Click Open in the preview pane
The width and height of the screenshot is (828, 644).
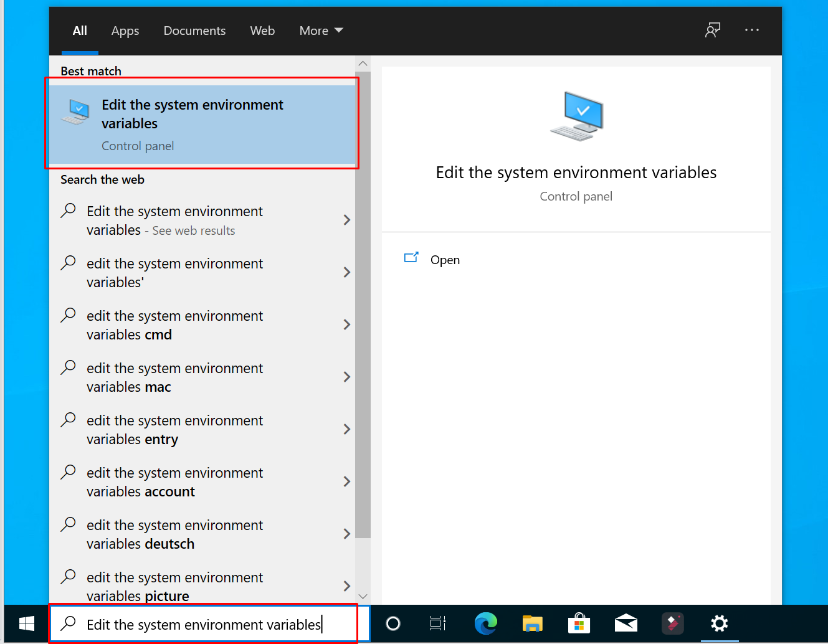445,260
